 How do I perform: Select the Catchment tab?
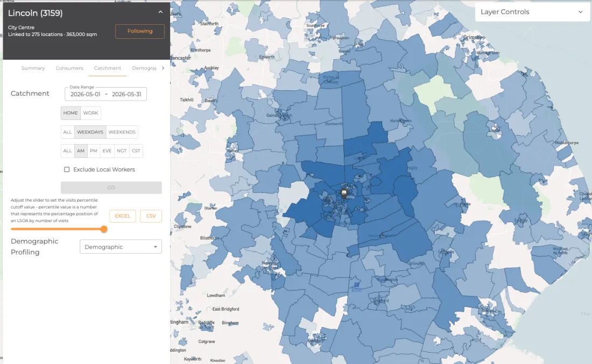coord(108,68)
